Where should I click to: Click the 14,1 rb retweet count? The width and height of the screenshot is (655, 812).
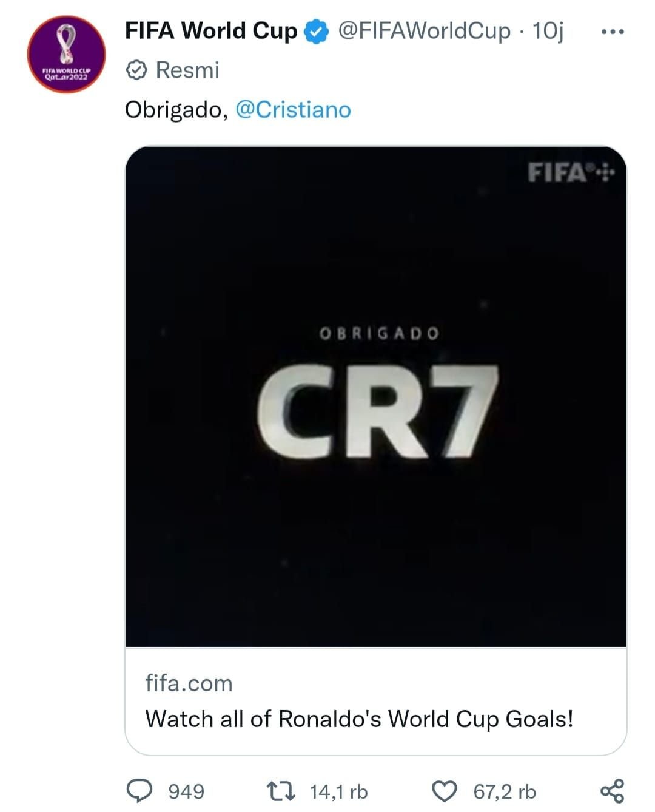338,792
